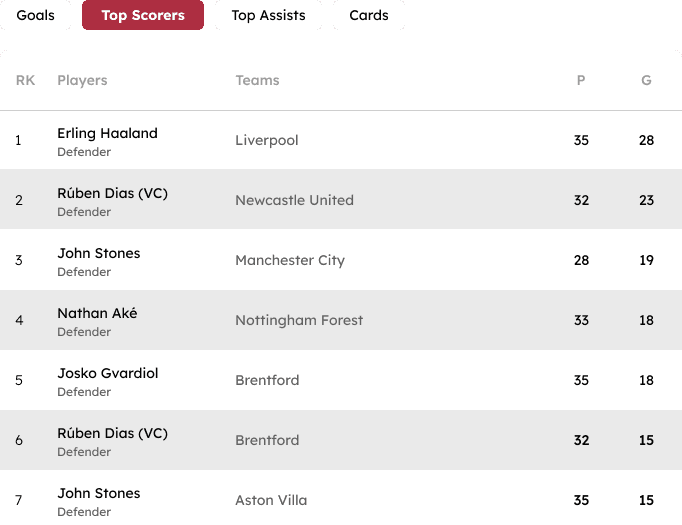Open the Manchester City team link
This screenshot has height=525, width=682.
click(x=290, y=260)
